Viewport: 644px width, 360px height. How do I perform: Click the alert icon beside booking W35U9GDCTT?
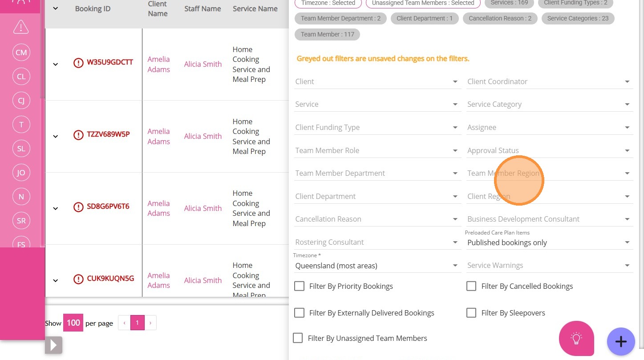tap(78, 63)
